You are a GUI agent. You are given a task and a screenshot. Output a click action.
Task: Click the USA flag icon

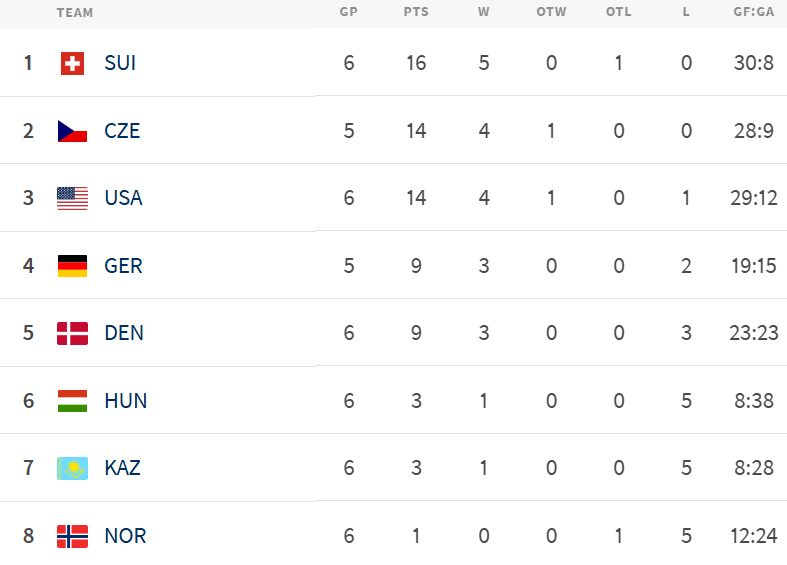tap(72, 198)
